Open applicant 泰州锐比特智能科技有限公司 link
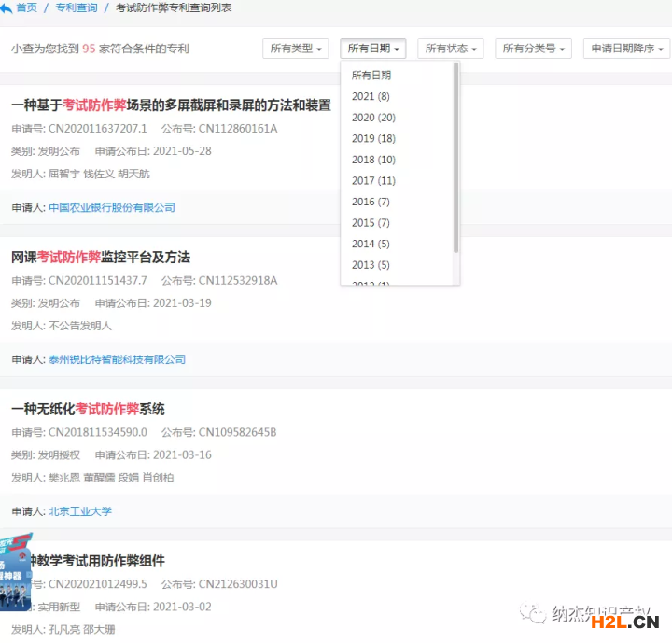The height and width of the screenshot is (643, 672). pos(118,359)
